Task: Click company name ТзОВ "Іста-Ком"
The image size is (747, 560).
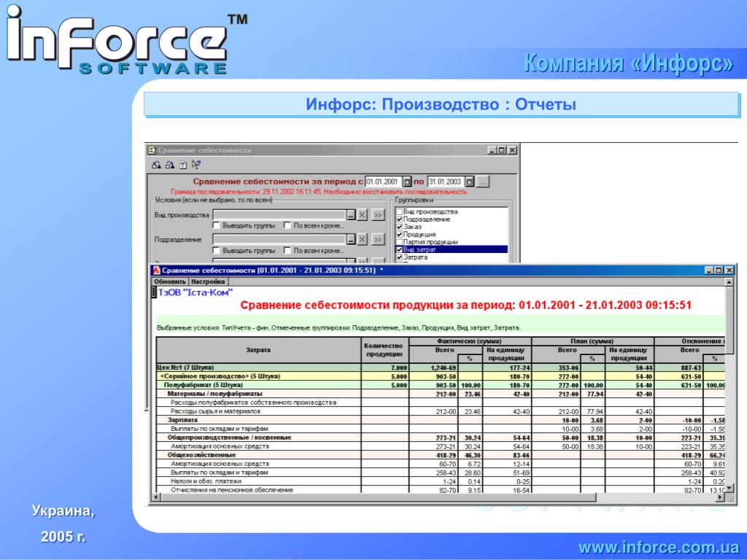Action: point(196,292)
